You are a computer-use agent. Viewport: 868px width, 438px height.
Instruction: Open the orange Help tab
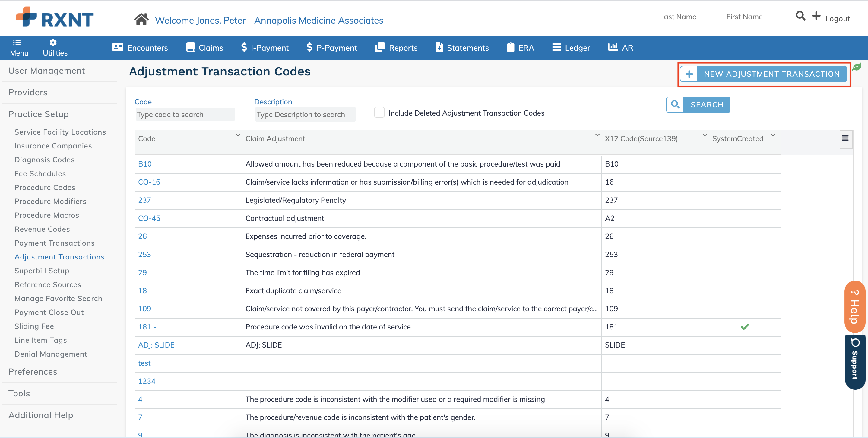point(854,306)
